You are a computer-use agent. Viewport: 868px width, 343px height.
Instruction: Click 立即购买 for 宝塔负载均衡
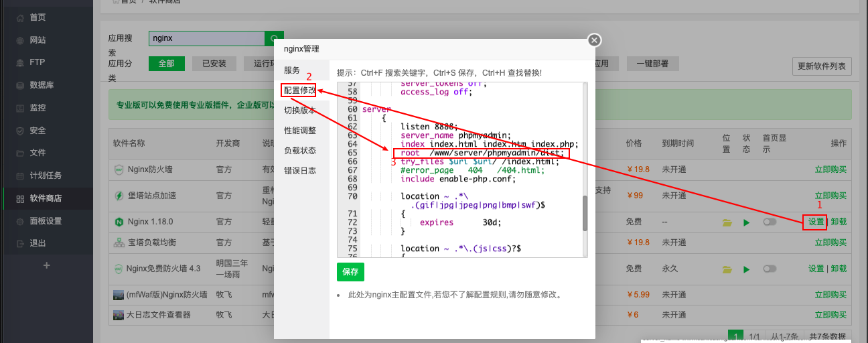pos(830,242)
